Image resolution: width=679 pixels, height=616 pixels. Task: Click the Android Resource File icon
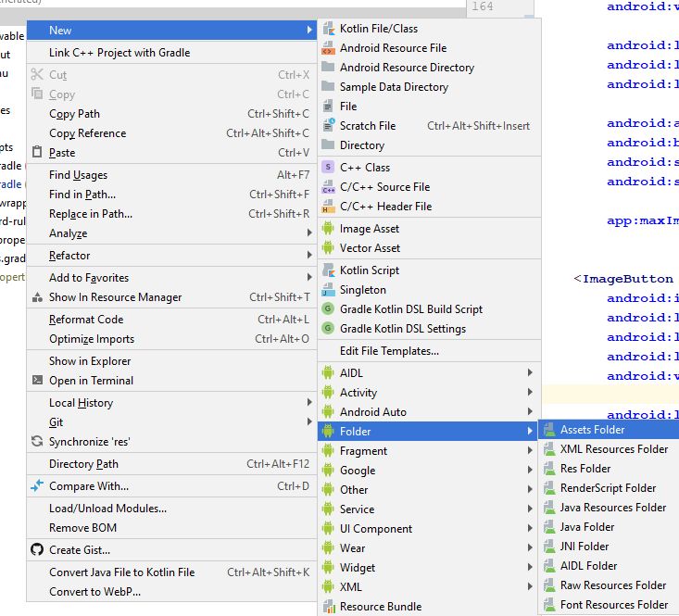coord(328,48)
